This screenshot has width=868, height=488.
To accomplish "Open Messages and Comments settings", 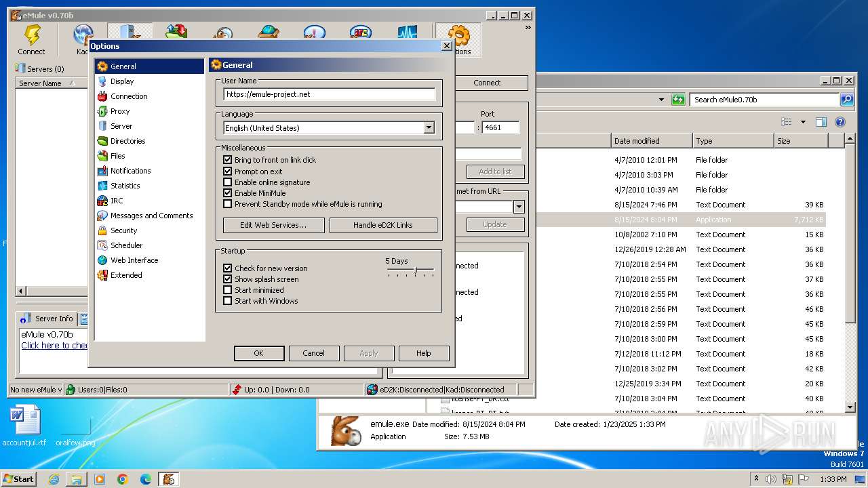I will click(x=152, y=216).
